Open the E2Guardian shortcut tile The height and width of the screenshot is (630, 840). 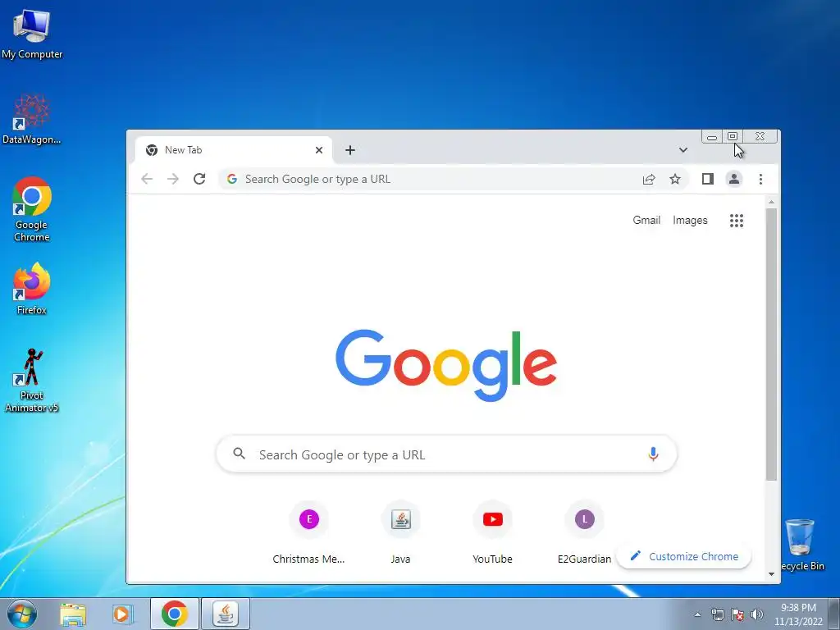(584, 532)
